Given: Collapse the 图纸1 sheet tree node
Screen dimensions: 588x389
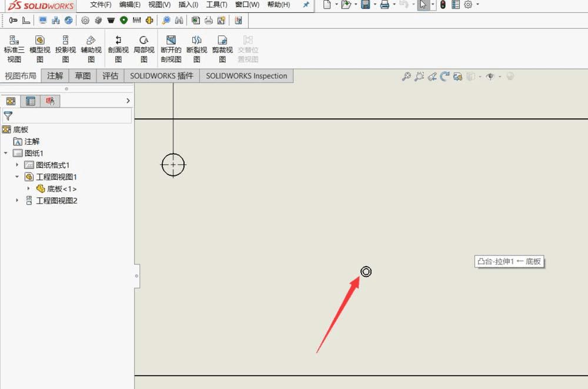Looking at the screenshot, I should 6,153.
